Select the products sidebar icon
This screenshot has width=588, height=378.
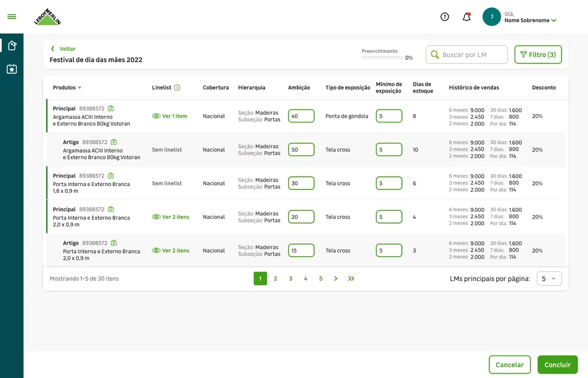pyautogui.click(x=12, y=45)
